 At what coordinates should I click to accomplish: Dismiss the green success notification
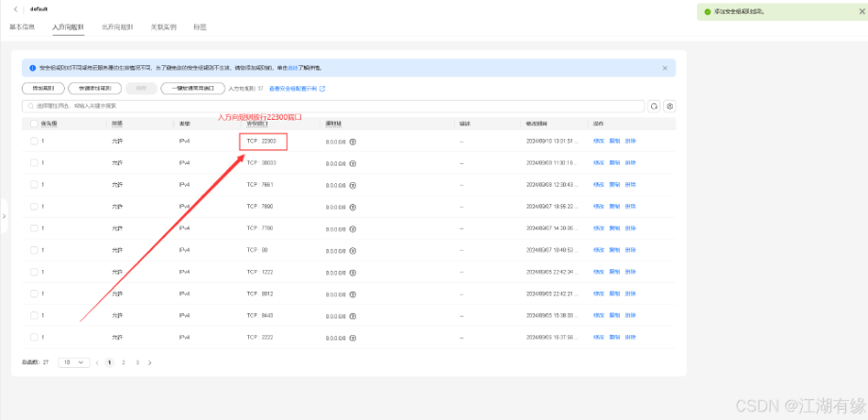(x=860, y=11)
